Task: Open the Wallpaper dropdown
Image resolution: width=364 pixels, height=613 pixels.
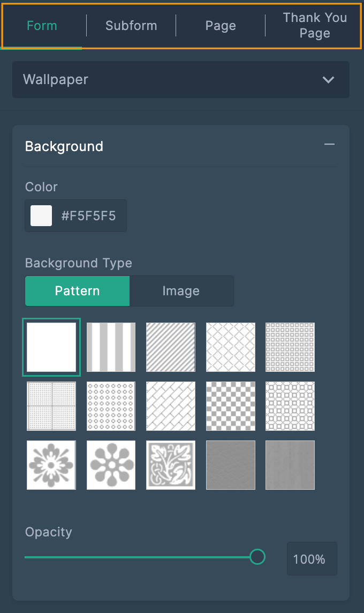Action: point(181,79)
